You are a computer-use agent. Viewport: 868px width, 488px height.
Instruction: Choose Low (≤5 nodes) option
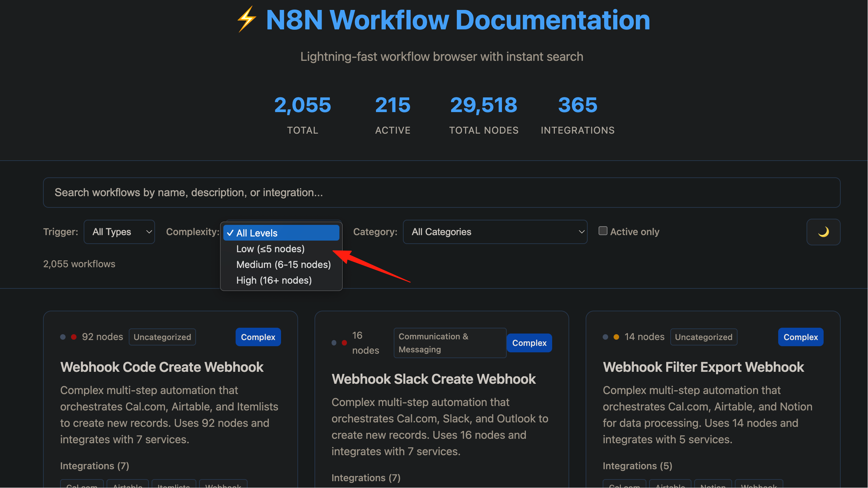281,249
